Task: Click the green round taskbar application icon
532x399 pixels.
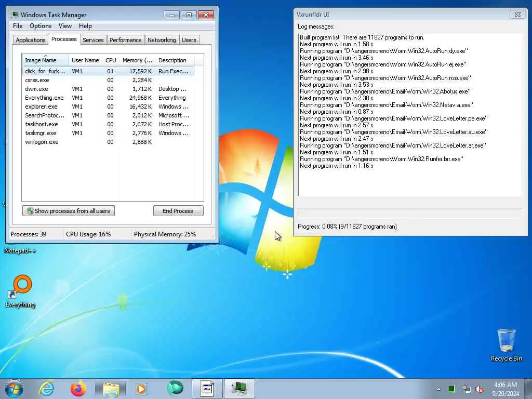Action: pos(175,388)
